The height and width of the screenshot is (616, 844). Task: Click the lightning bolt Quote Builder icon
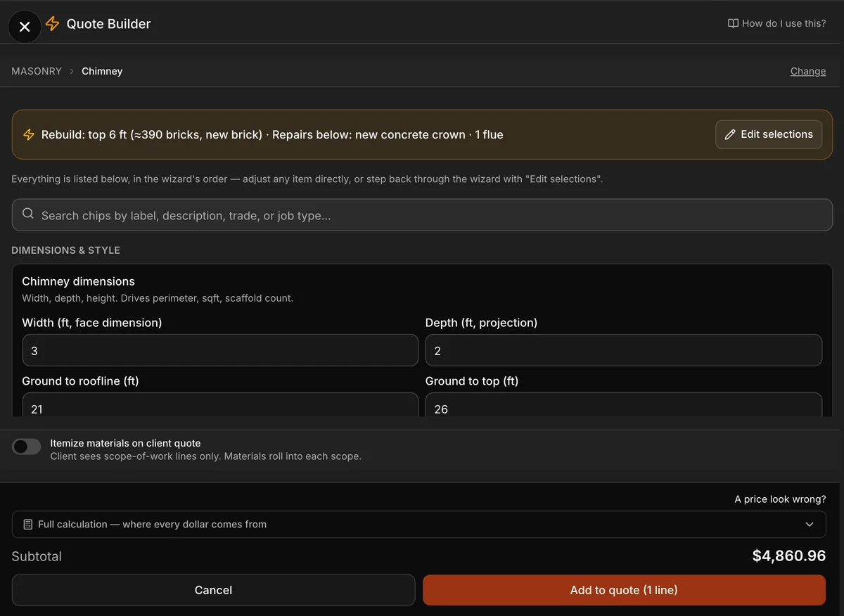(x=52, y=24)
